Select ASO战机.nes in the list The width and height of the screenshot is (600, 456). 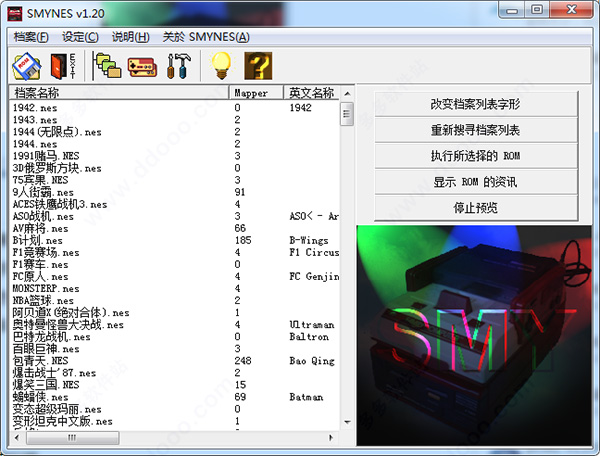click(43, 216)
